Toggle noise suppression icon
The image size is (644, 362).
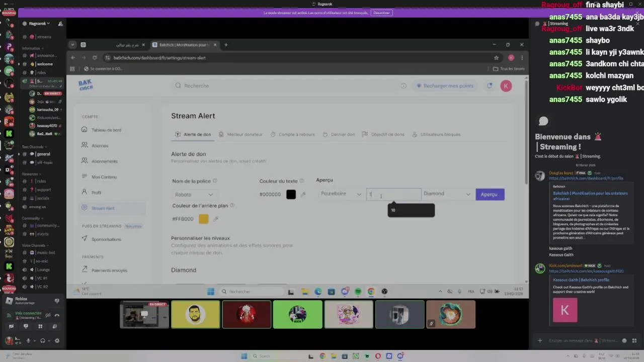48,315
